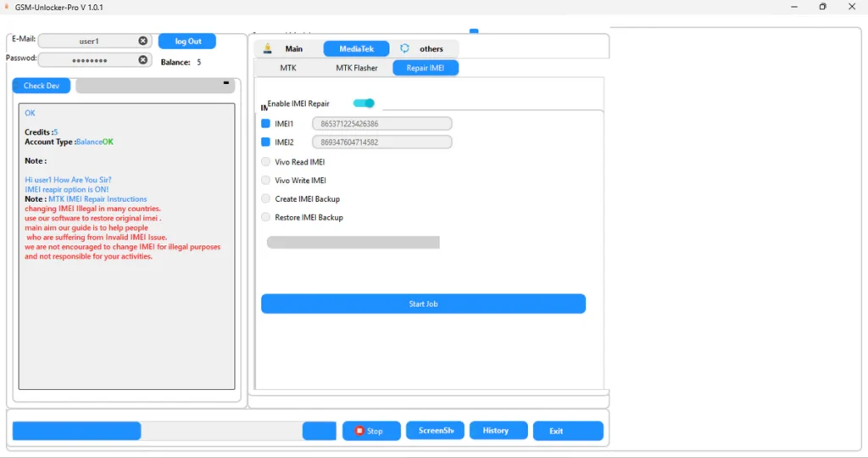The image size is (868, 458).
Task: Clear the E-Mail field with its X icon
Action: coord(142,41)
